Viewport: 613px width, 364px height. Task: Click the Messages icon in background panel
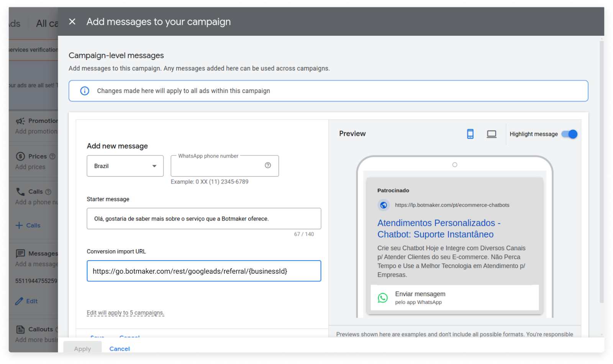click(x=20, y=253)
